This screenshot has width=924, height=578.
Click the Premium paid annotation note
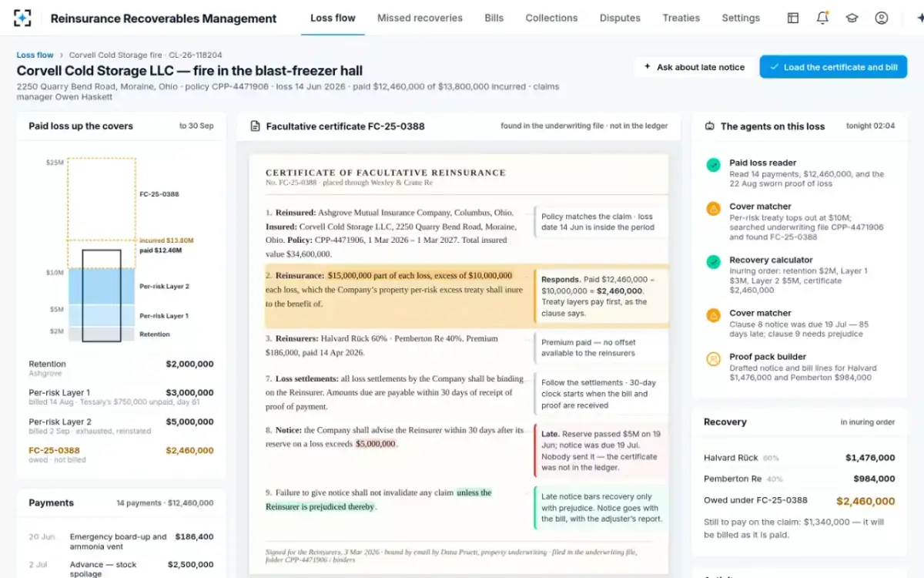[x=603, y=348]
